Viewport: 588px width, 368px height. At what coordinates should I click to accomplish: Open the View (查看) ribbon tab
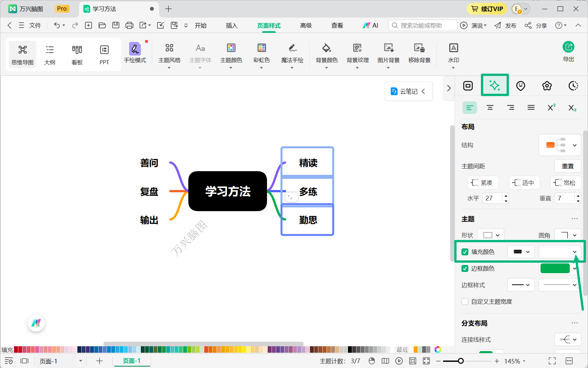point(337,25)
